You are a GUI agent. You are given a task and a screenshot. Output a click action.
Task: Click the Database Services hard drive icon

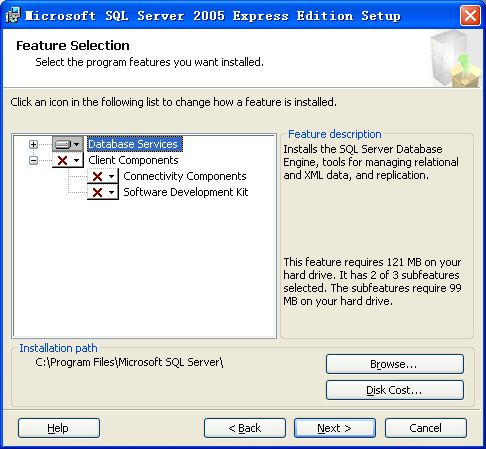tap(63, 144)
